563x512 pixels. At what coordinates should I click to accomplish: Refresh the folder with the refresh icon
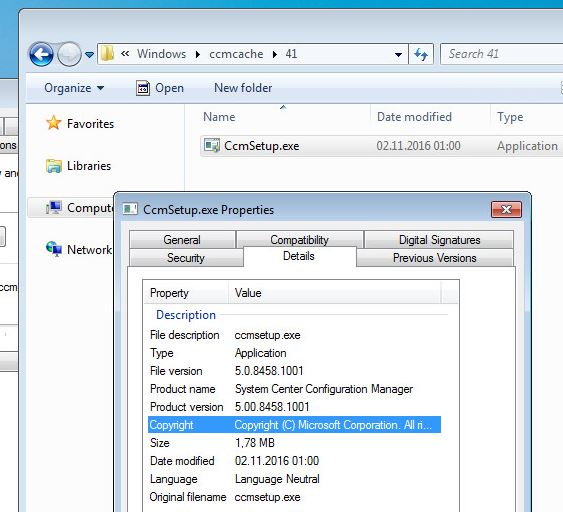click(421, 54)
